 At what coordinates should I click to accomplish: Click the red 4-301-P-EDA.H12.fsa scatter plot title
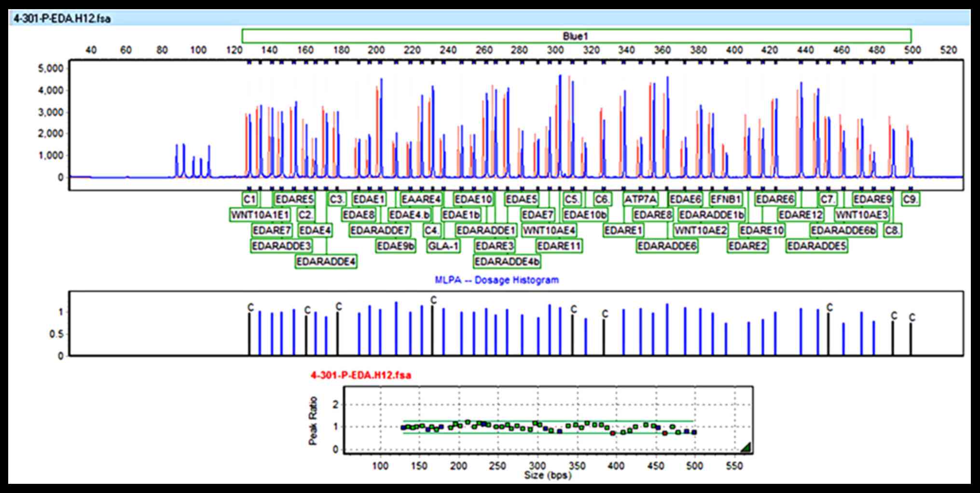coord(361,375)
